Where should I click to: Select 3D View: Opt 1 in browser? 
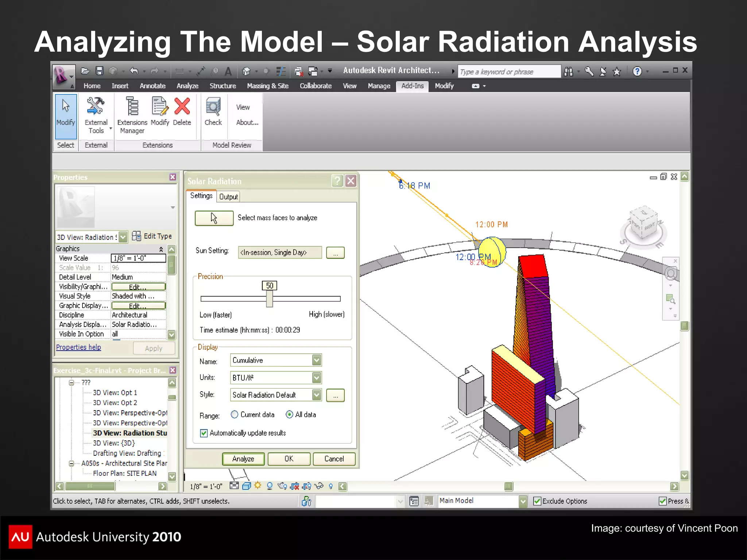(x=115, y=393)
